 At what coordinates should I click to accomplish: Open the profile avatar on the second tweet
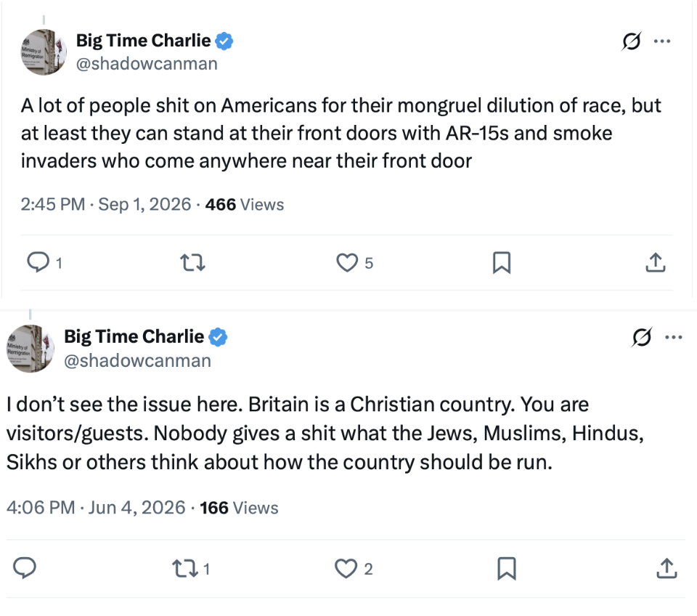click(x=30, y=348)
